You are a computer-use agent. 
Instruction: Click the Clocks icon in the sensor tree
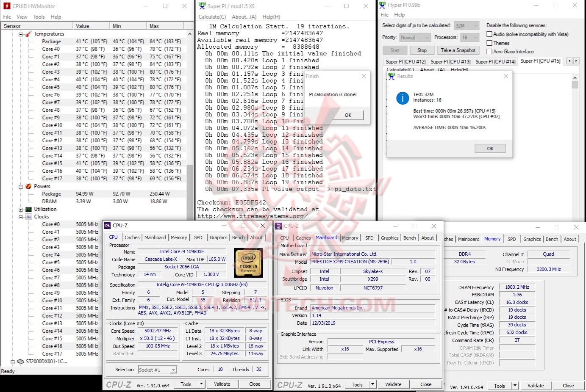pos(28,217)
